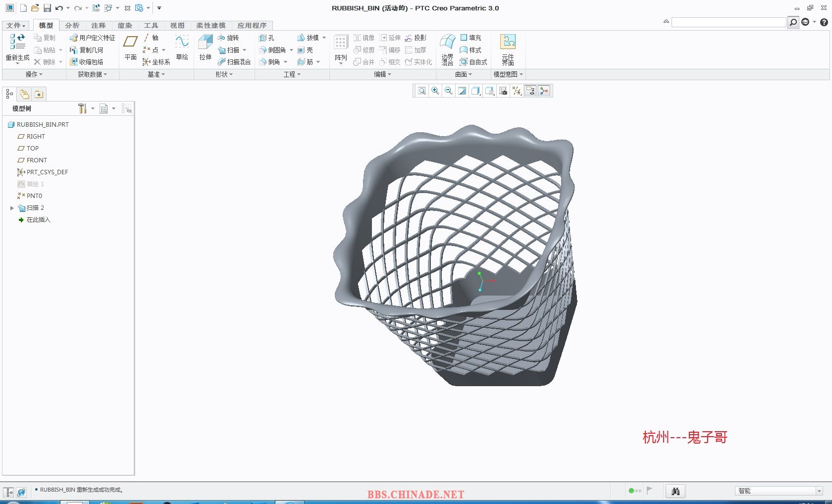Image resolution: width=832 pixels, height=504 pixels.
Task: Click the 用户定义特征 button
Action: point(93,38)
